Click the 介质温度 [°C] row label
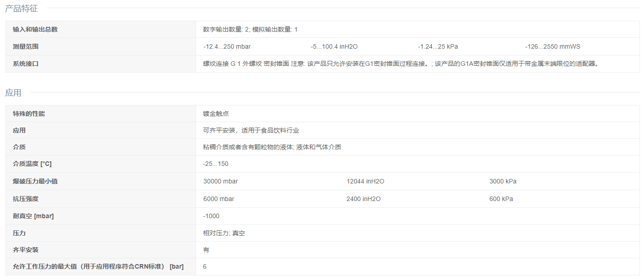 [x=32, y=164]
